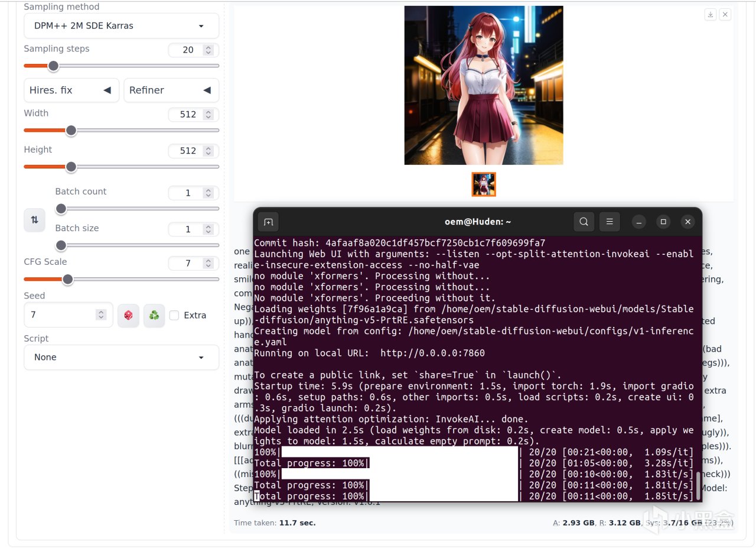Click the Seed field stepper arrows
The height and width of the screenshot is (548, 756).
pos(102,315)
